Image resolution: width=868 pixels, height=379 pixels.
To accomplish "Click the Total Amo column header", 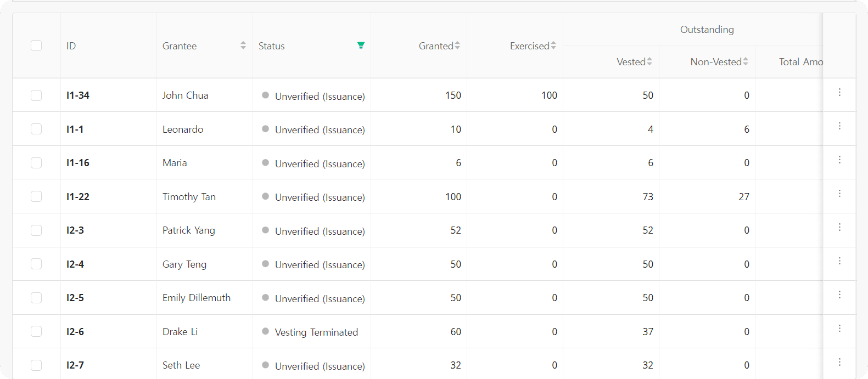I will click(x=801, y=62).
